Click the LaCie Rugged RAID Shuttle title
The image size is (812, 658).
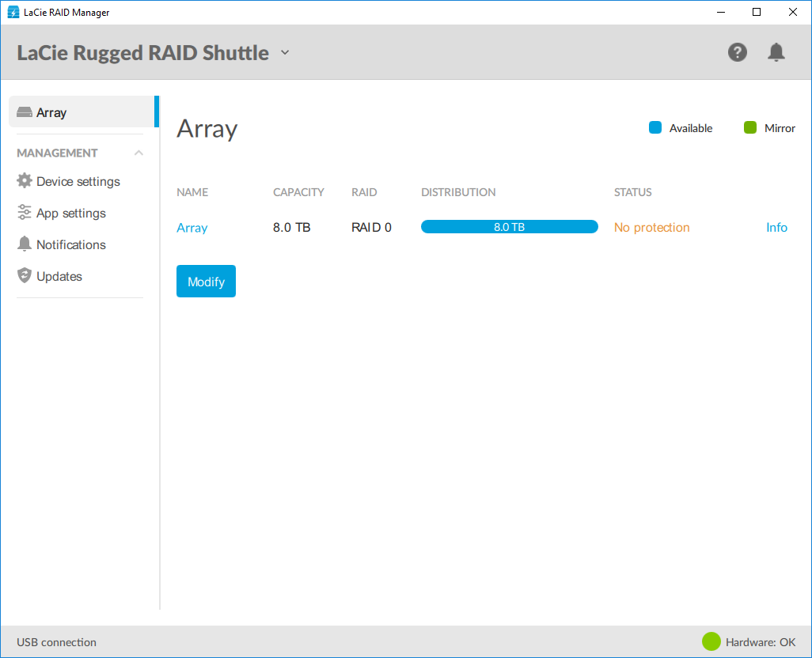(143, 53)
